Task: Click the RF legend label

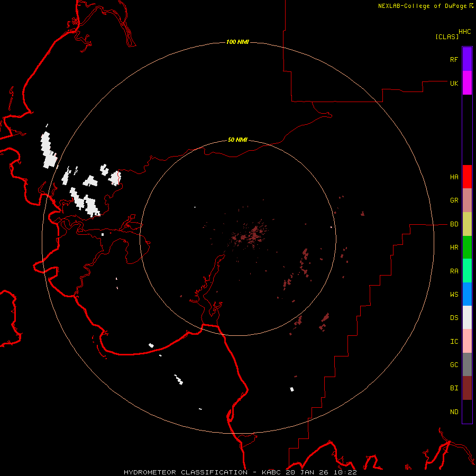Action: tap(454, 59)
